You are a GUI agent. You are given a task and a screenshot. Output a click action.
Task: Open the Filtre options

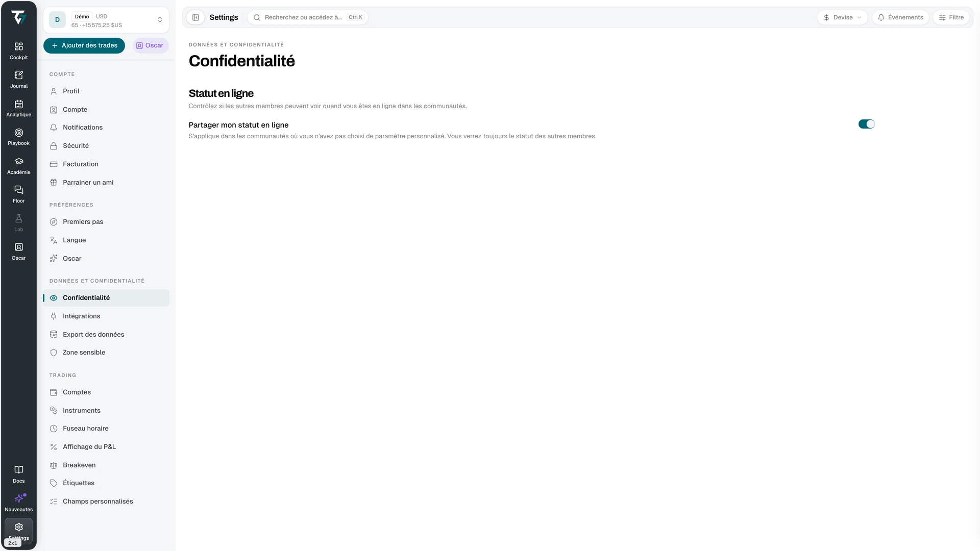coord(951,17)
